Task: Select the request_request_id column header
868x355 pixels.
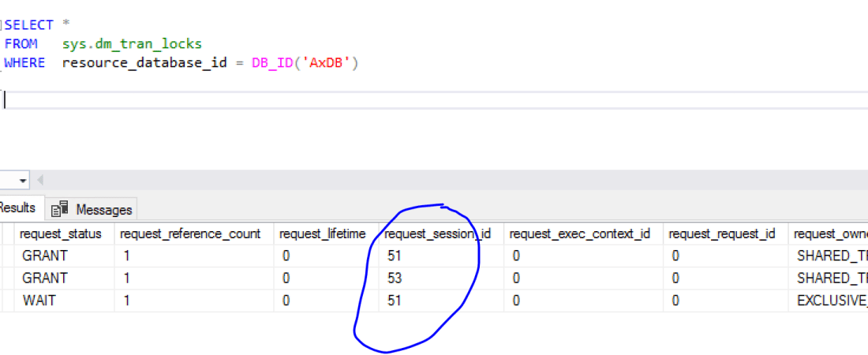Action: click(x=722, y=234)
